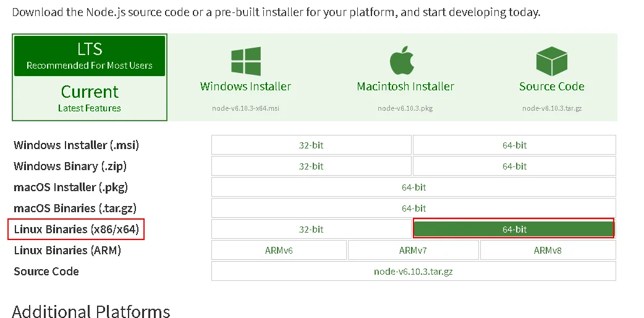The image size is (644, 318).
Task: Download 32-bit Linux Binaries (x86/x64)
Action: click(x=311, y=229)
